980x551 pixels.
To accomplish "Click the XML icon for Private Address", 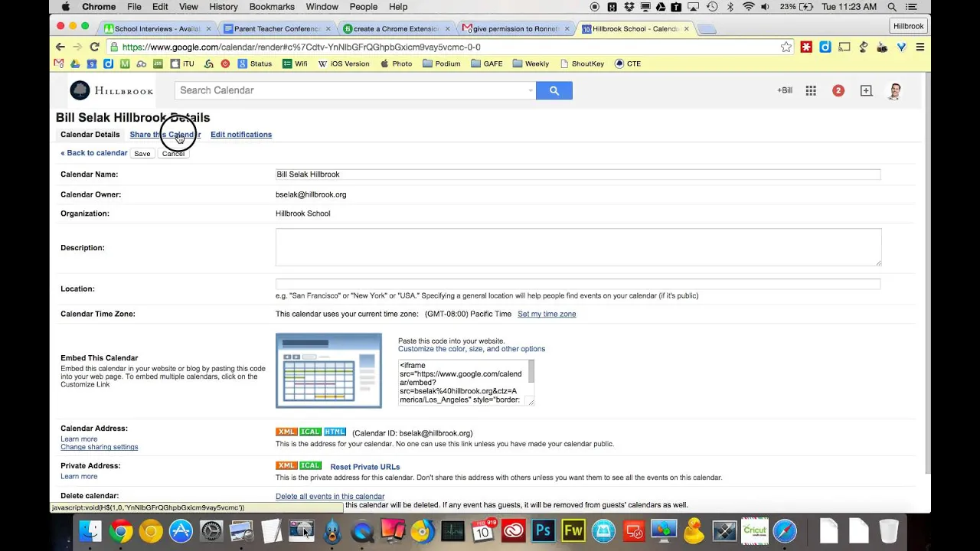I will pos(286,465).
